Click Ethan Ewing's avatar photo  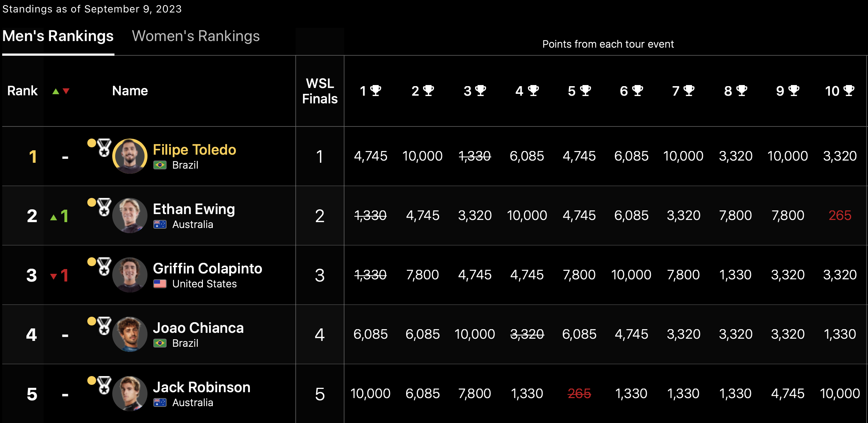point(130,216)
